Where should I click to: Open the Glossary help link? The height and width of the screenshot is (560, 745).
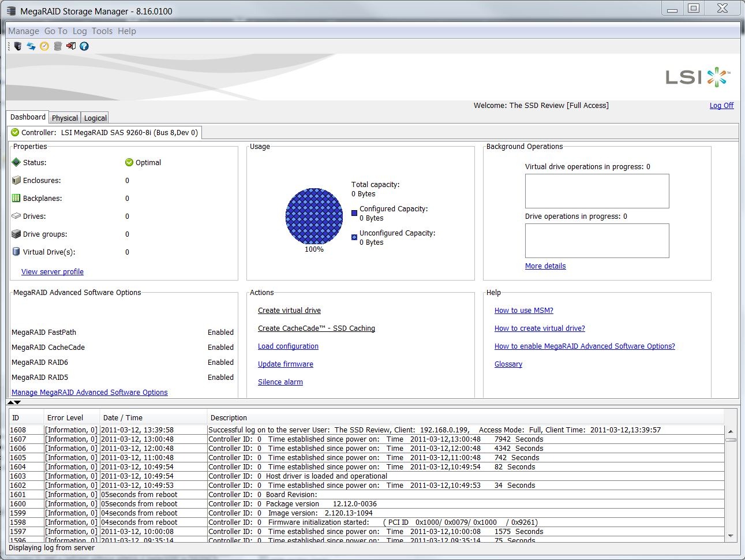[508, 364]
